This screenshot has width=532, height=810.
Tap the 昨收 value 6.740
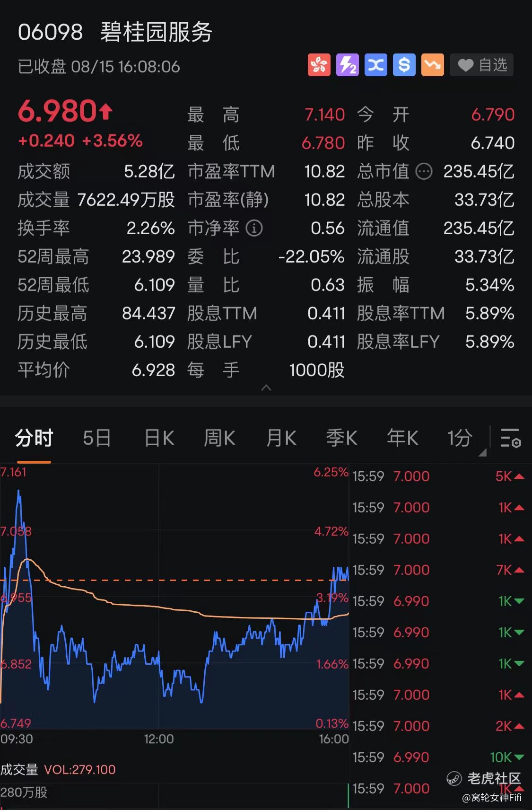coord(493,143)
